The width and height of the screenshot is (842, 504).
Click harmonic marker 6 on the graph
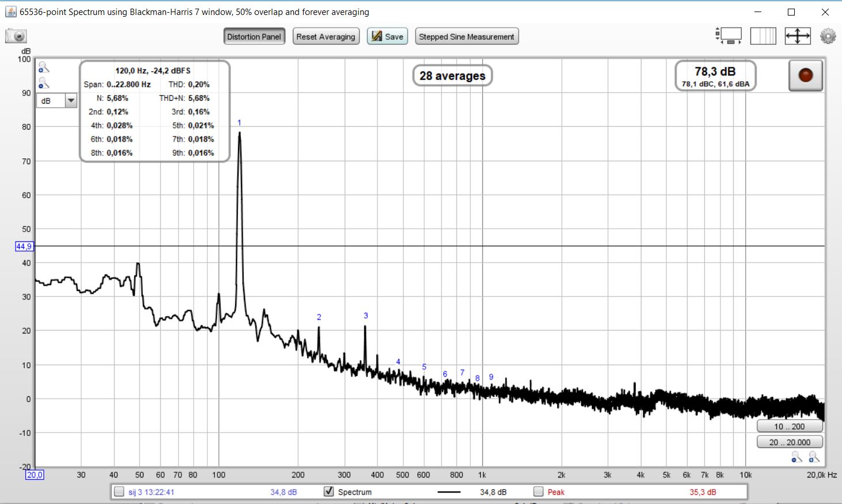(x=445, y=374)
